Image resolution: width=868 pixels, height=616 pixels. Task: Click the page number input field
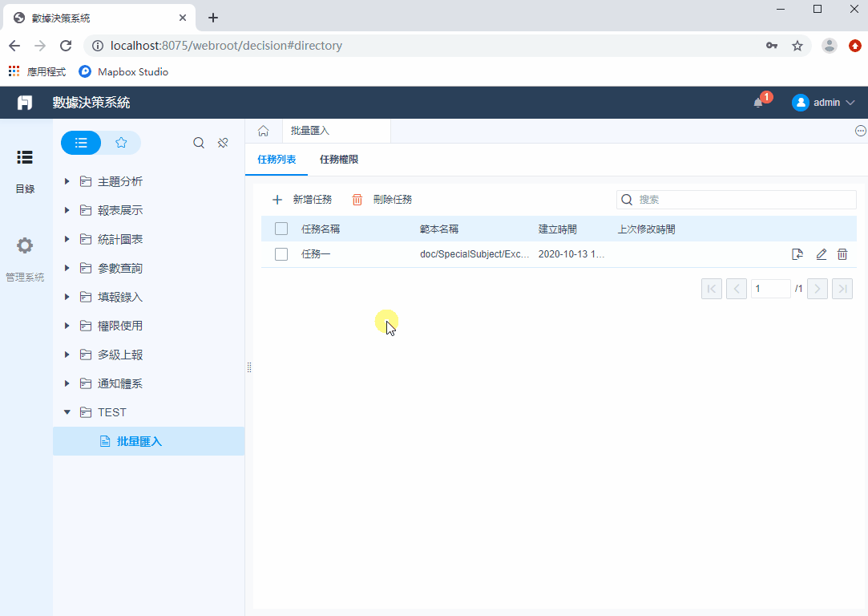(770, 288)
